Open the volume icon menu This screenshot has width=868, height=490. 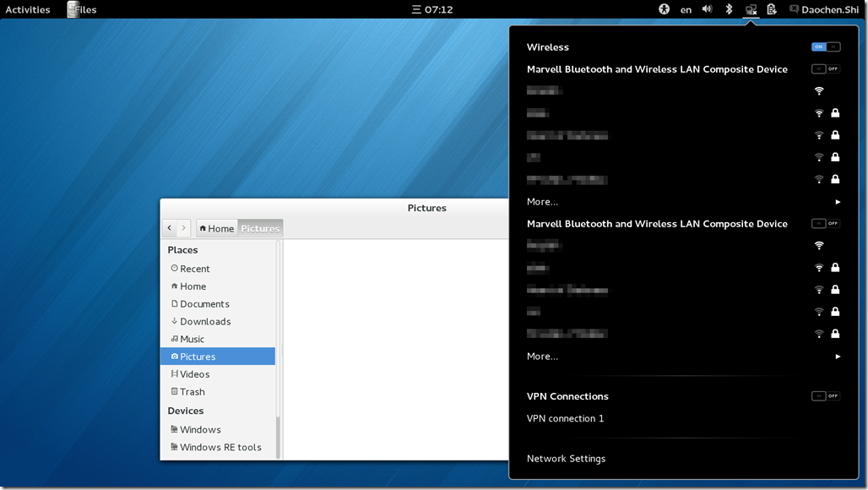(708, 9)
